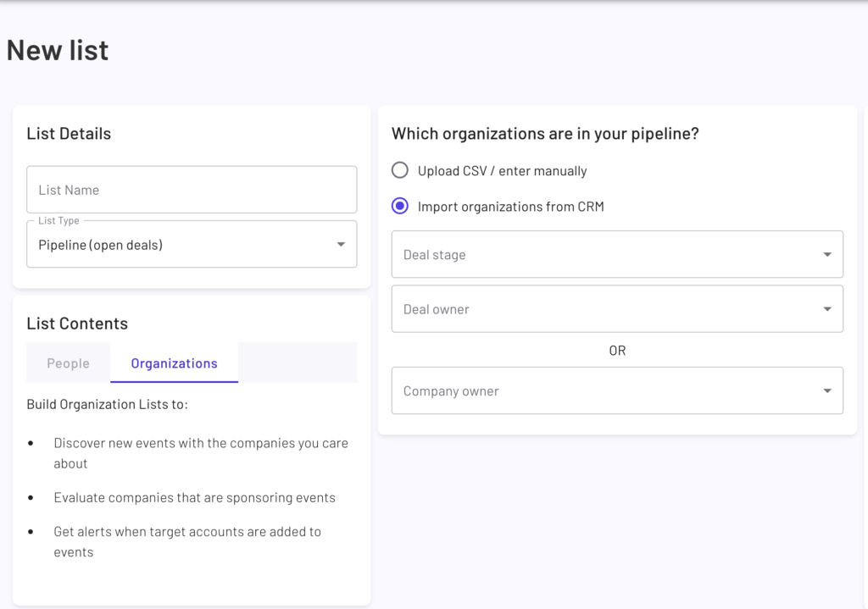Click the "List Details" section title
This screenshot has height=609, width=868.
coord(68,133)
